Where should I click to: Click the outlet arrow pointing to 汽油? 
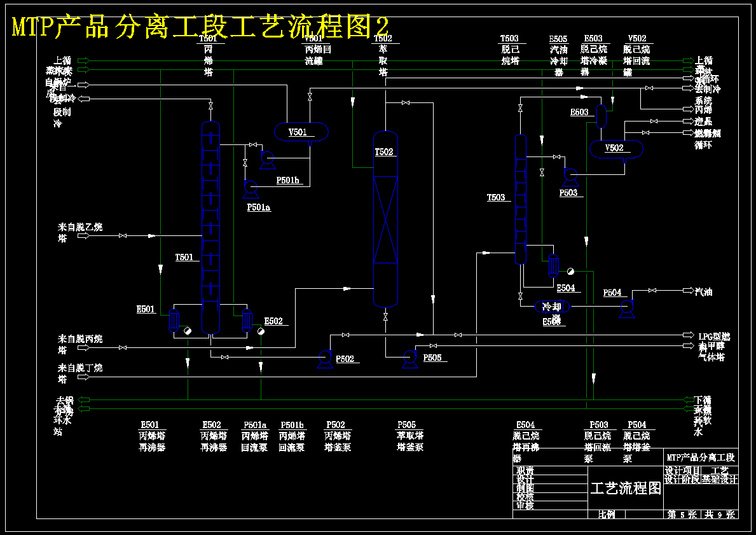pyautogui.click(x=688, y=291)
